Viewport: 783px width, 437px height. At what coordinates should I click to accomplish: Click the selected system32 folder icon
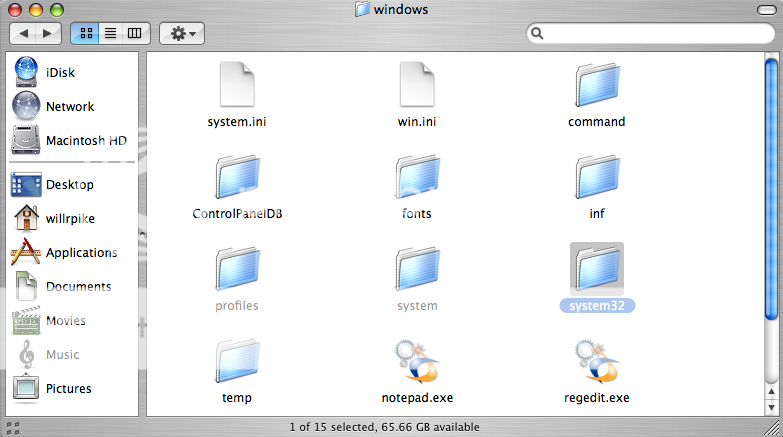[x=597, y=268]
